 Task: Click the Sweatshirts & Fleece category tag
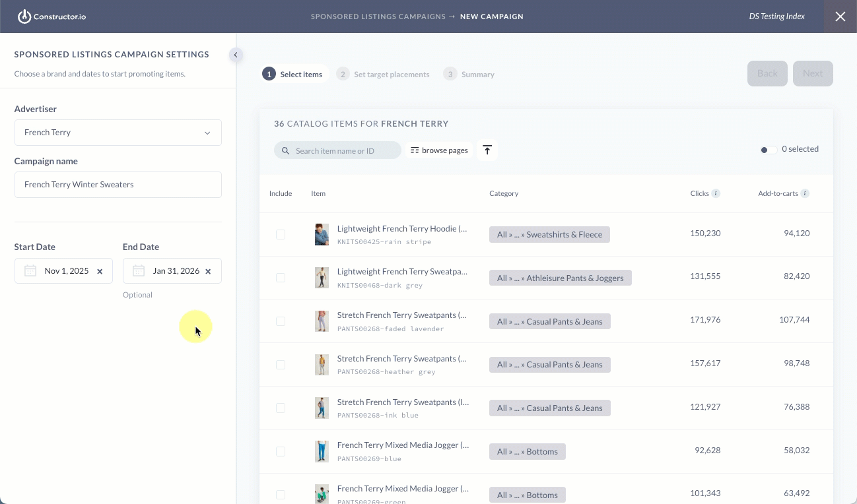(x=549, y=234)
